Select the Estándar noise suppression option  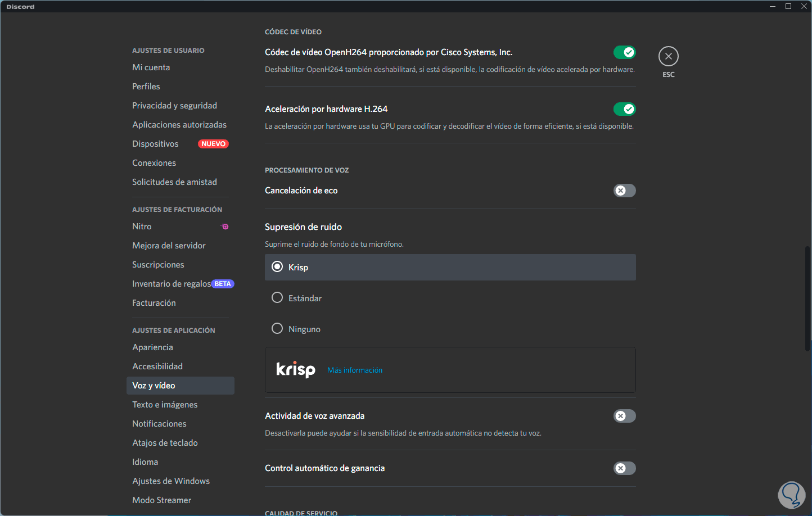tap(277, 298)
